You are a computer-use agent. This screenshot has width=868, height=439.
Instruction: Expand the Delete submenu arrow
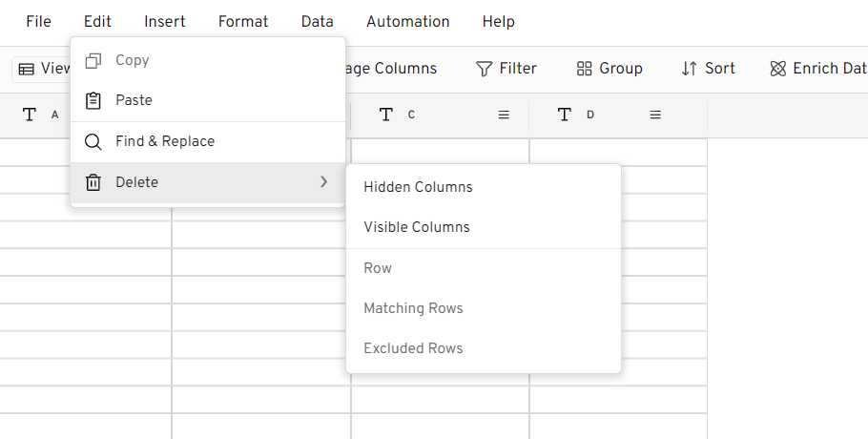point(324,182)
